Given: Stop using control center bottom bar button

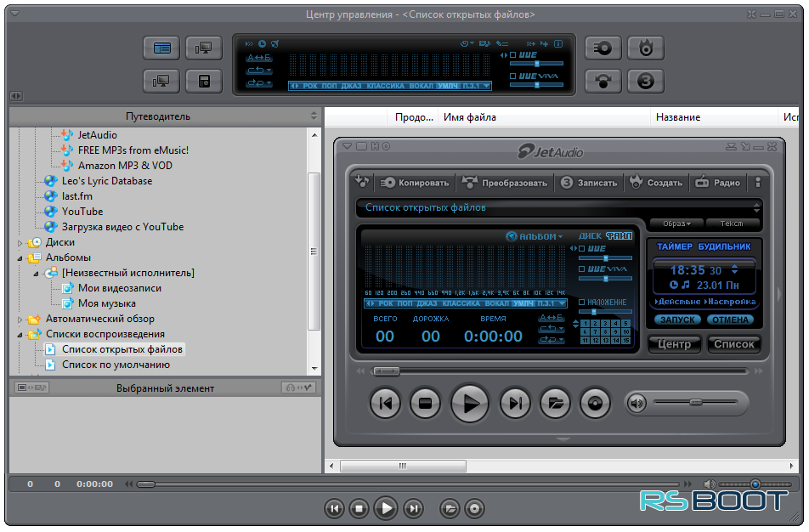Looking at the screenshot, I should point(359,509).
